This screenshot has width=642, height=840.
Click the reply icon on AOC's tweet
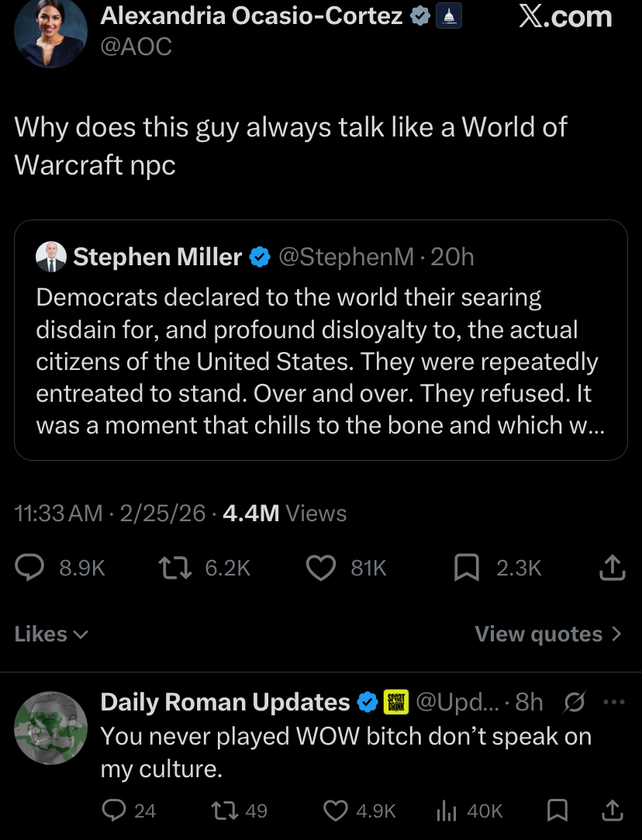coord(31,569)
